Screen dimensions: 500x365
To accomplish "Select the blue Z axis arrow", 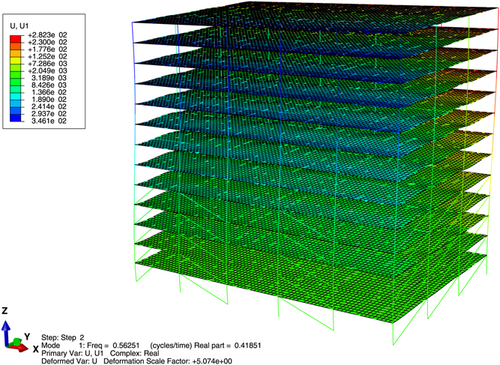I will 5,333.
